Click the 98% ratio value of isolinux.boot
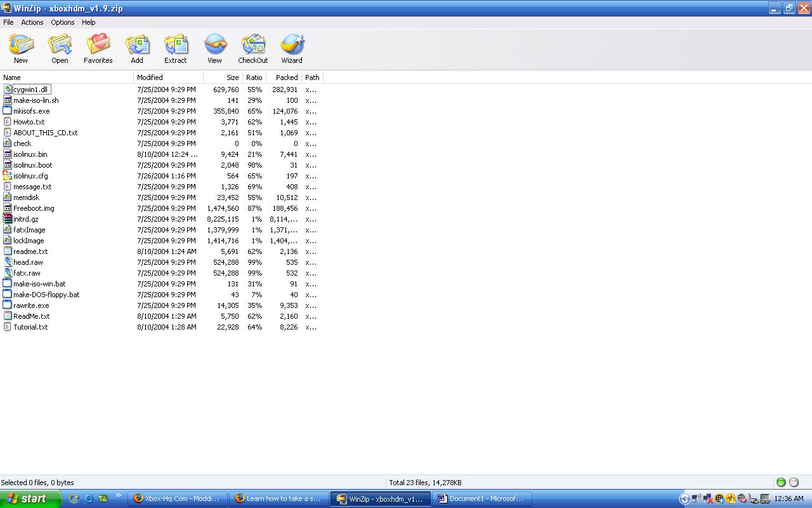Viewport: 812px width, 508px height. click(x=254, y=165)
